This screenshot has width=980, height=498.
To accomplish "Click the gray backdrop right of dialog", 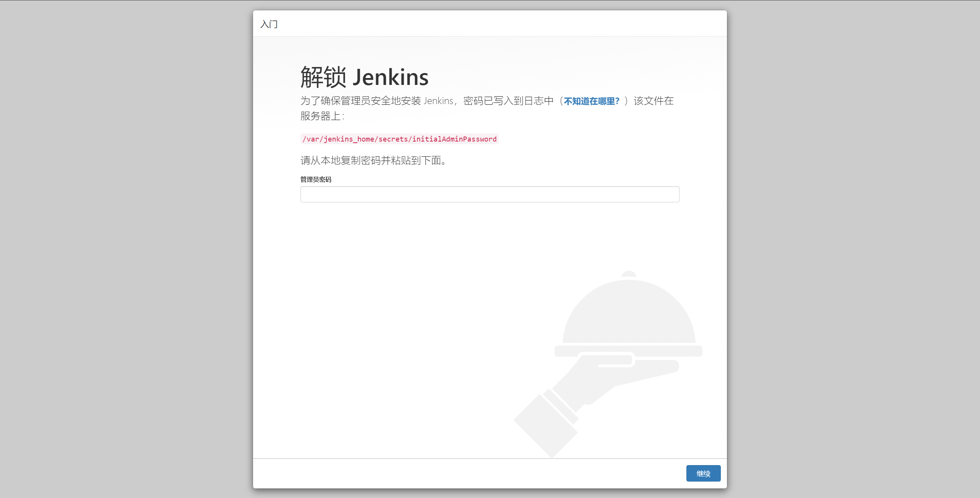I will tap(854, 249).
